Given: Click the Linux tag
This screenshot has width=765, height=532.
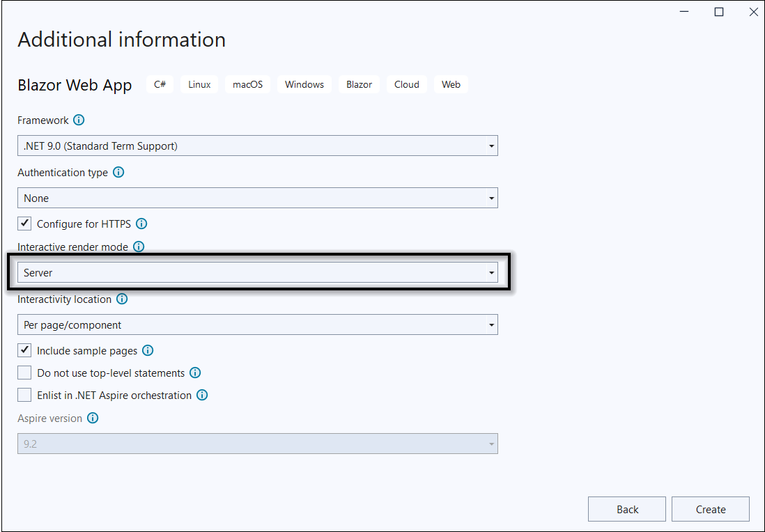Looking at the screenshot, I should 199,84.
